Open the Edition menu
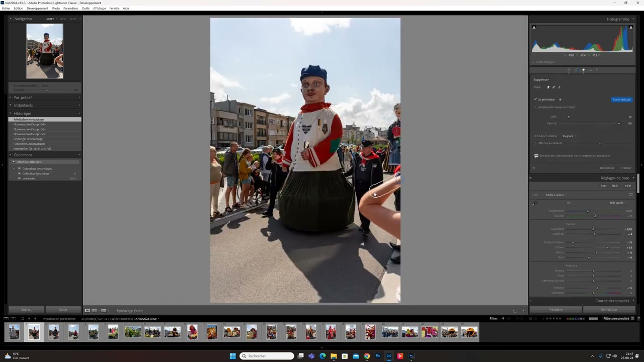This screenshot has height=362, width=644. click(18, 8)
